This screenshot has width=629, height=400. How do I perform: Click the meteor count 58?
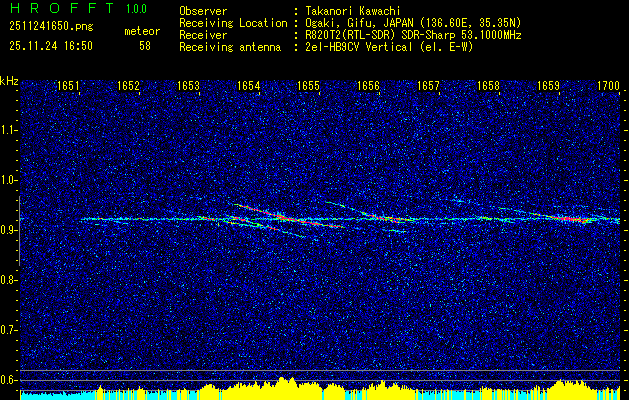(x=145, y=46)
